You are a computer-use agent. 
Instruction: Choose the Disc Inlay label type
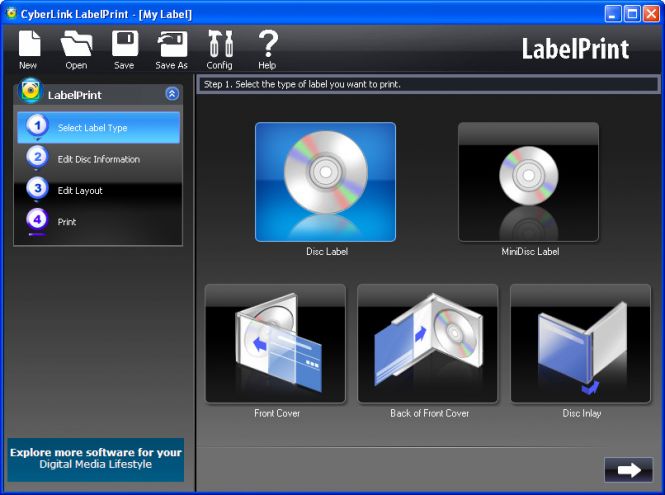[x=581, y=344]
